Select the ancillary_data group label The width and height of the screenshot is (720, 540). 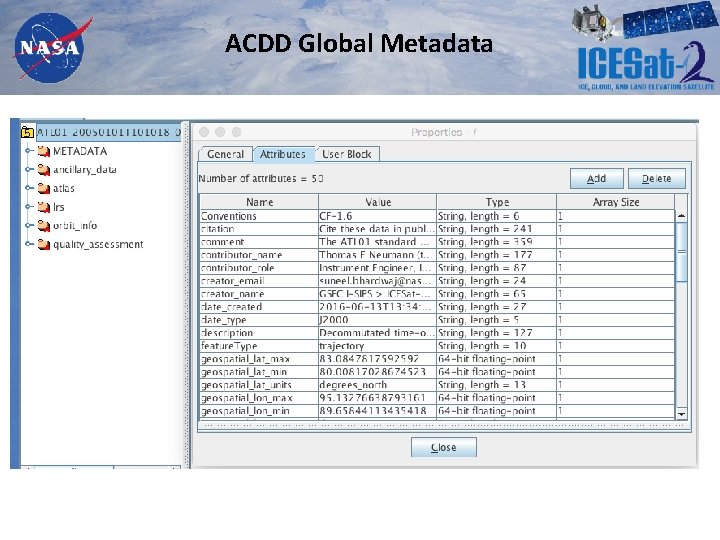pos(84,170)
